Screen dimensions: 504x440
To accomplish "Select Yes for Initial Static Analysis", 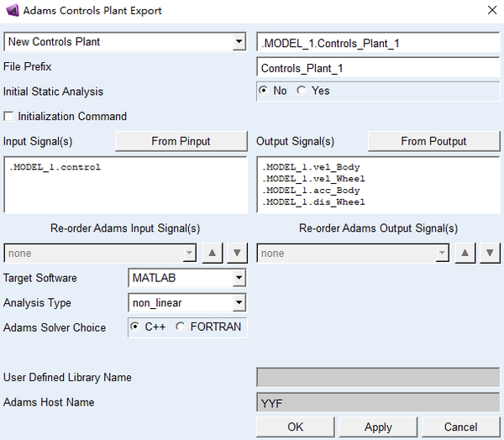I will (302, 91).
